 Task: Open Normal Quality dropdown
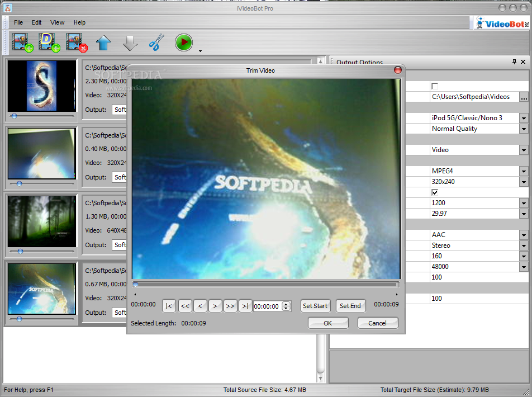(x=524, y=129)
